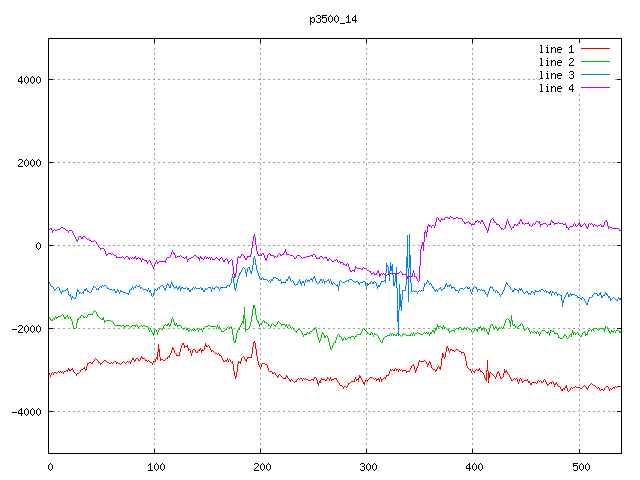Click the 'line 3' legend label

pos(556,75)
